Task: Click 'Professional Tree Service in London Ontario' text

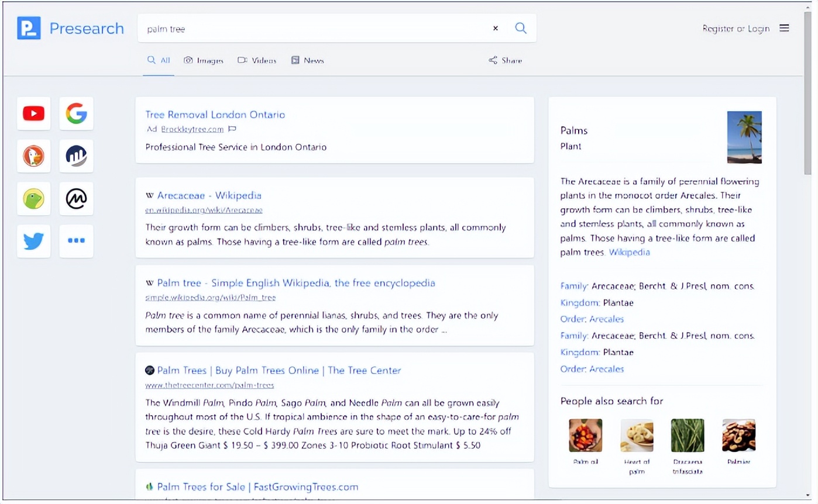Action: click(x=236, y=147)
